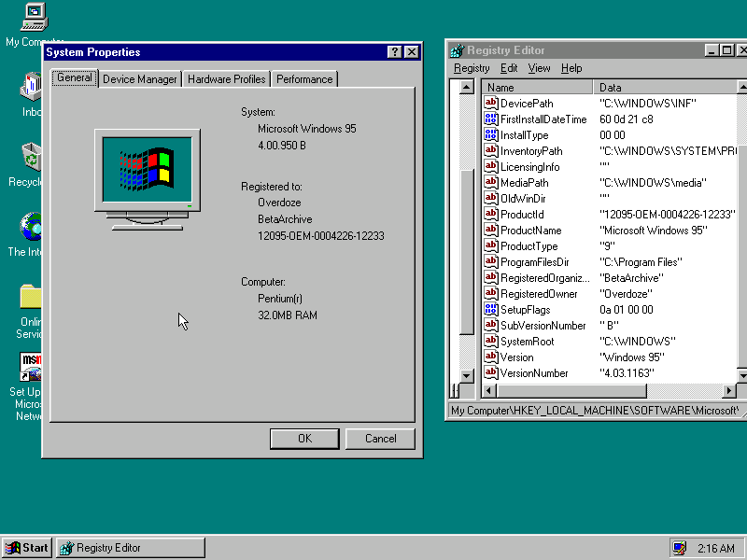Click the Registry Editor title bar icon
The width and height of the screenshot is (747, 560).
(458, 50)
